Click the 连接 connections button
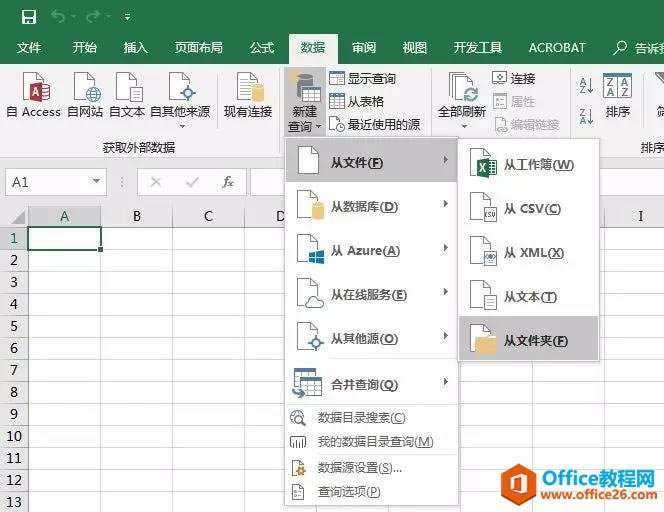The height and width of the screenshot is (512, 664). [514, 78]
